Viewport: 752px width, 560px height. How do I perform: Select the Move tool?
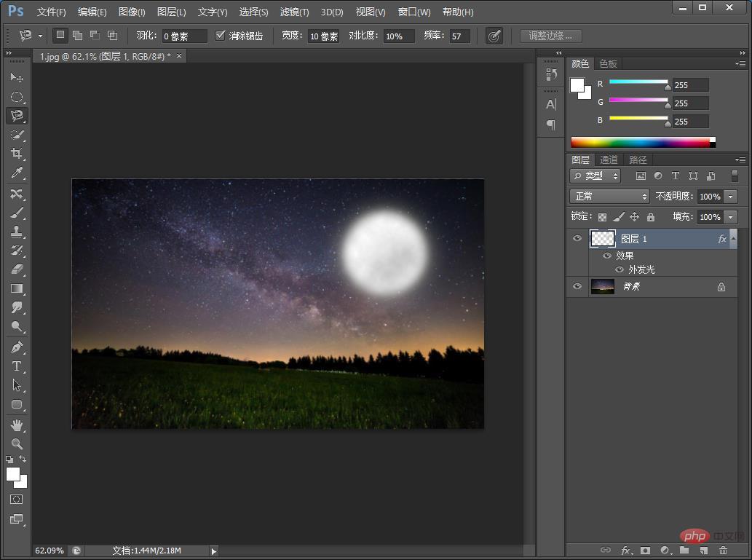[17, 77]
